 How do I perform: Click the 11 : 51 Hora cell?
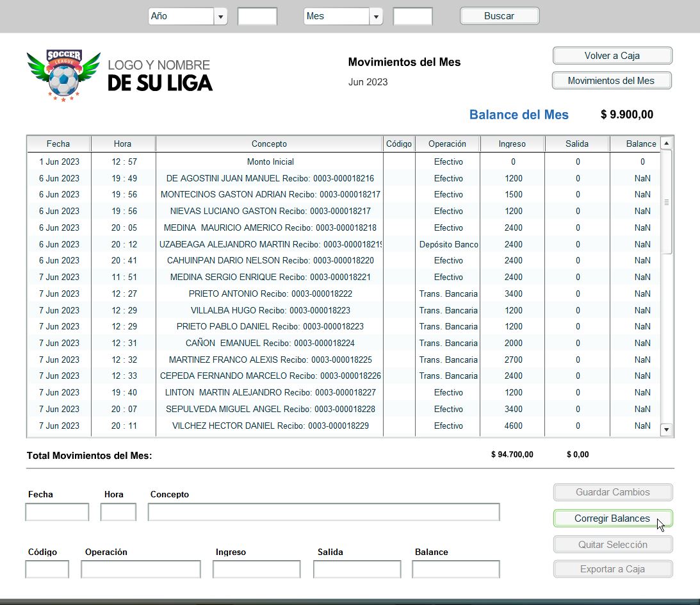click(124, 277)
